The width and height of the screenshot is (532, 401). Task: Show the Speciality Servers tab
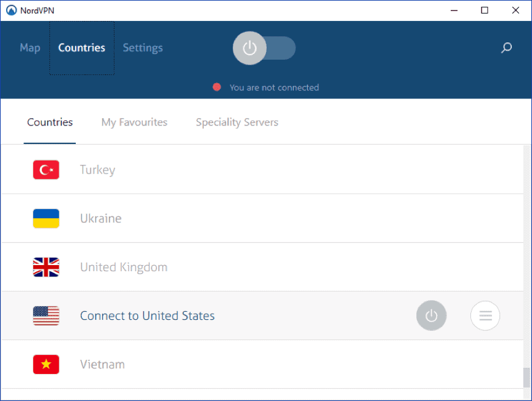(x=237, y=122)
